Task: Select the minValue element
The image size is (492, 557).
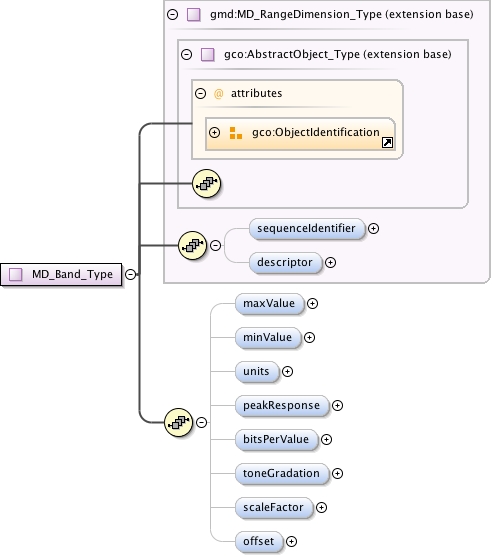Action: pos(268,337)
